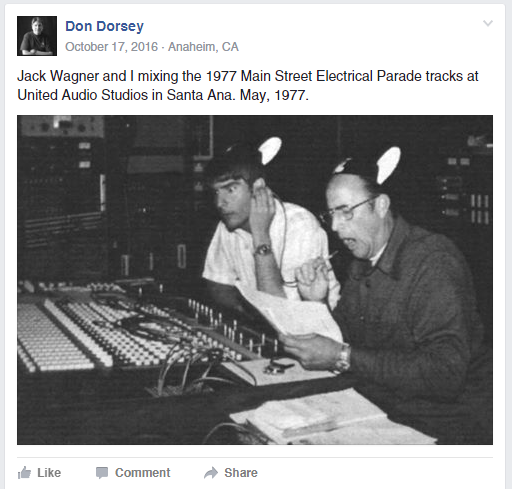Click the wristwatch on the hand holding paper
Screen dimensions: 512x489
coord(343,358)
